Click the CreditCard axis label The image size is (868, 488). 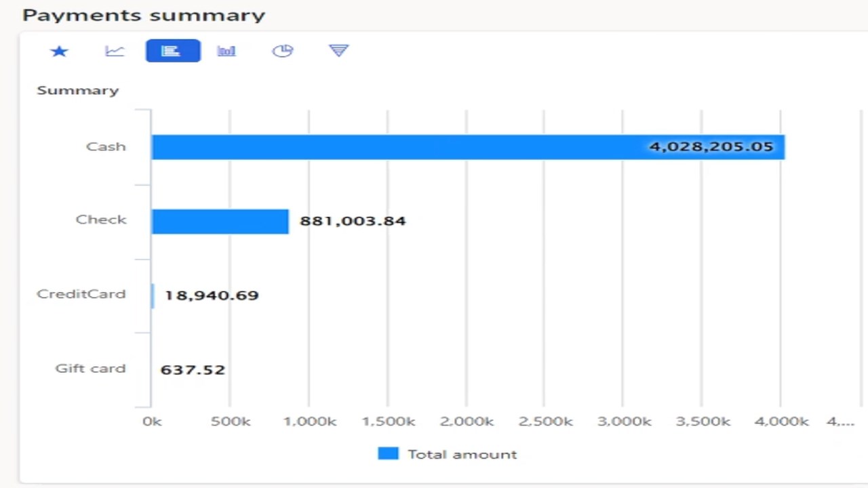click(81, 294)
